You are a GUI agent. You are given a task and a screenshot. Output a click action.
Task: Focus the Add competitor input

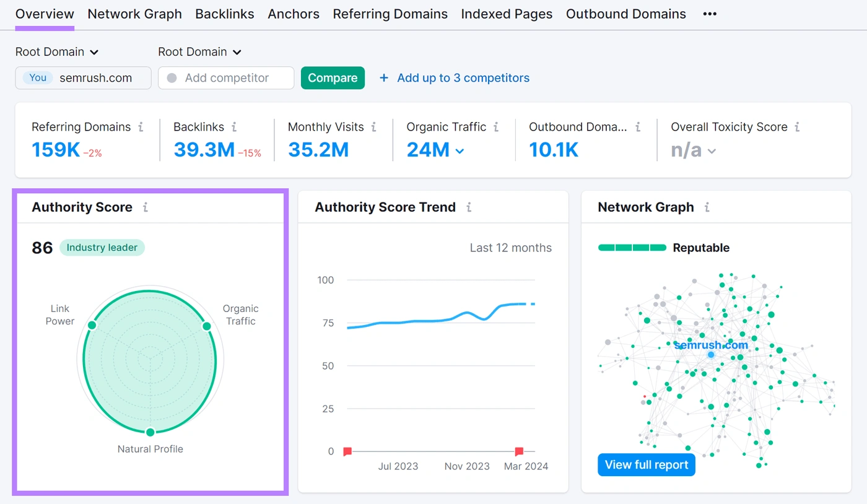click(x=226, y=78)
